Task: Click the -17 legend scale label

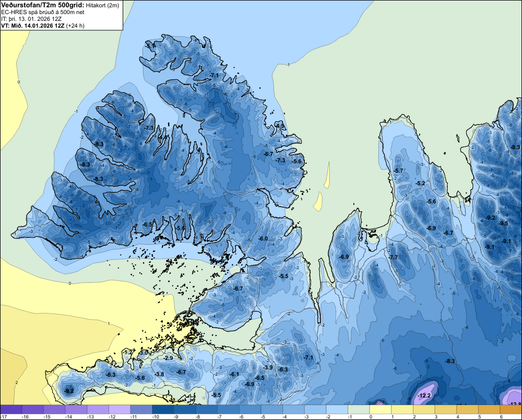Action: point(4,417)
